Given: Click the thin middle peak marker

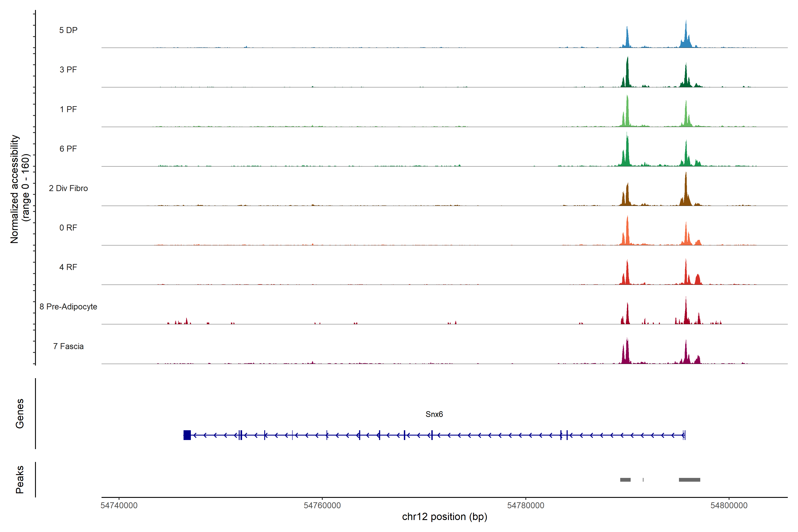Looking at the screenshot, I should (x=643, y=480).
